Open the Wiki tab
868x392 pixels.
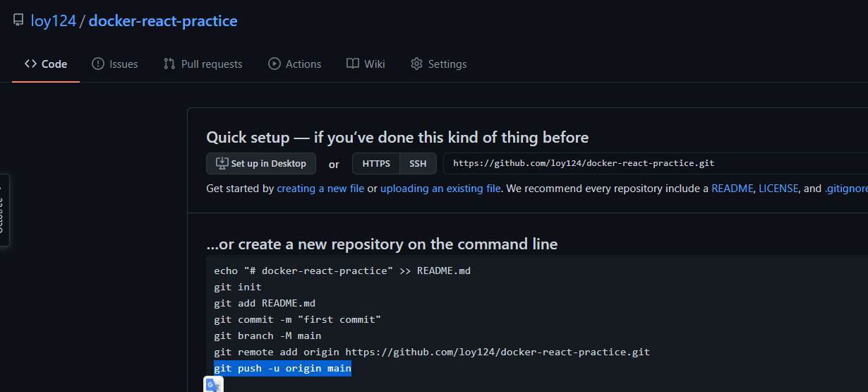click(366, 64)
